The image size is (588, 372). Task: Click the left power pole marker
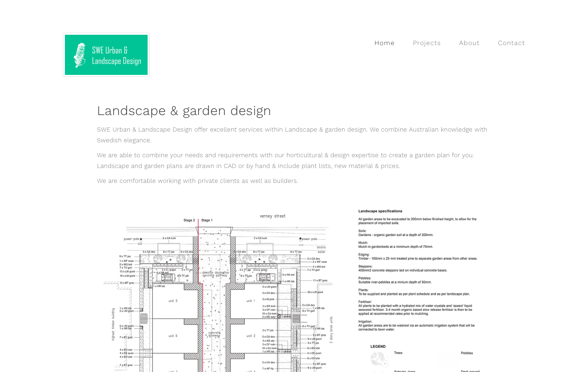pyautogui.click(x=141, y=239)
